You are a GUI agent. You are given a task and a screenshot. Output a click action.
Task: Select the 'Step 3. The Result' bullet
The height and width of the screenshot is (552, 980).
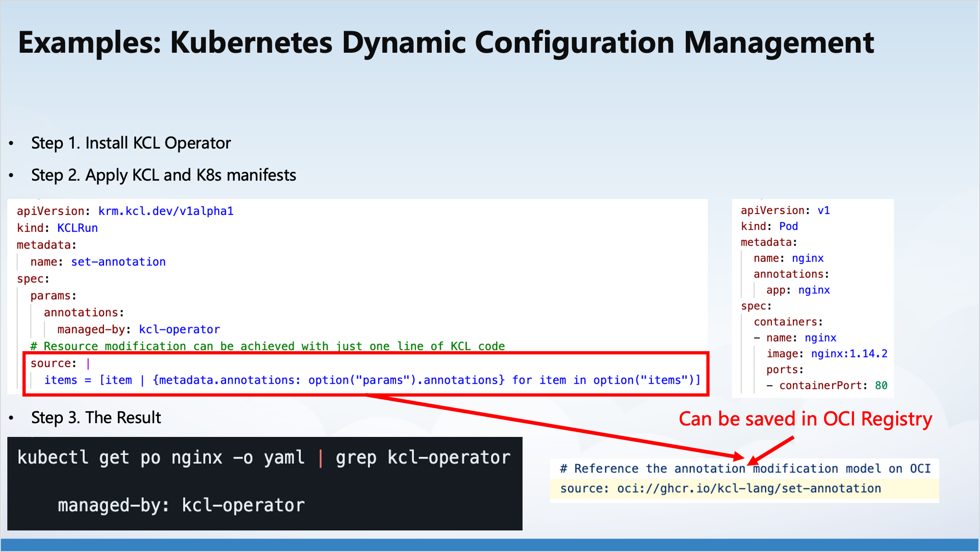[96, 418]
